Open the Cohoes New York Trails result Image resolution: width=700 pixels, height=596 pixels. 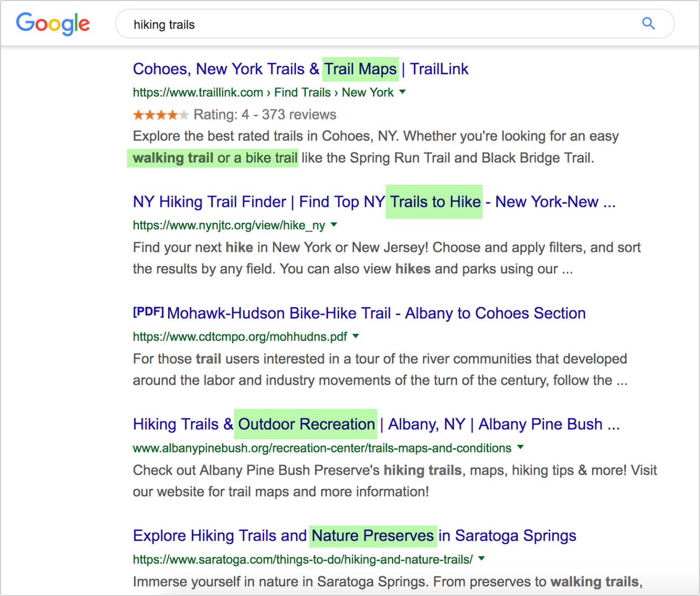pyautogui.click(x=300, y=69)
